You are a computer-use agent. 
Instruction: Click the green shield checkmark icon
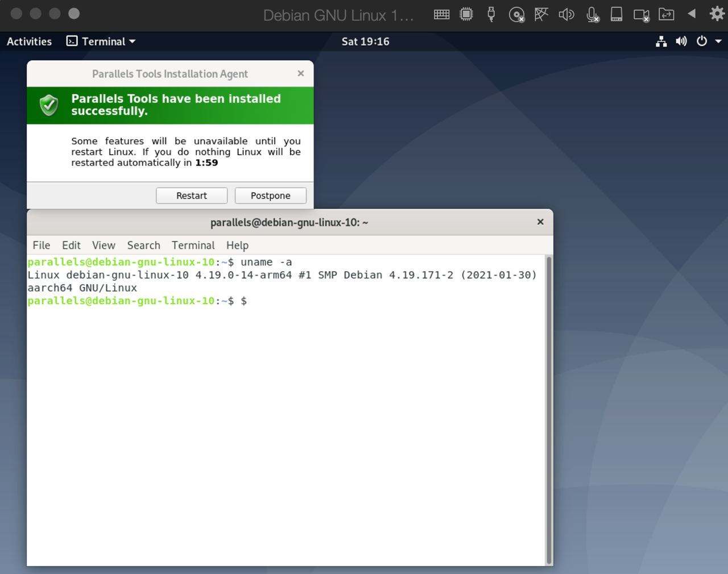click(x=49, y=105)
